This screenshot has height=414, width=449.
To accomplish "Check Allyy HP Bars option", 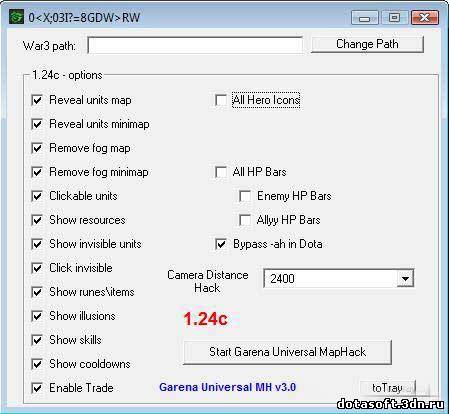I will point(245,220).
